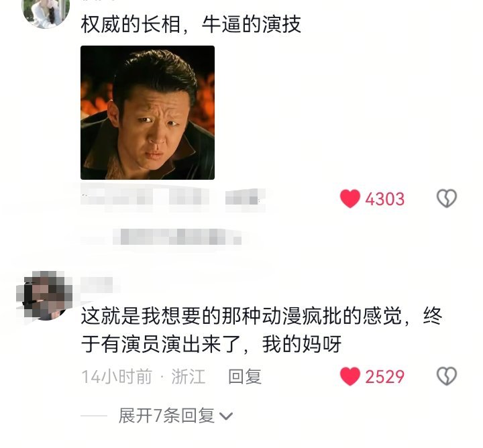Tap the red heart beside 2529
483x448 pixels.
[x=350, y=376]
